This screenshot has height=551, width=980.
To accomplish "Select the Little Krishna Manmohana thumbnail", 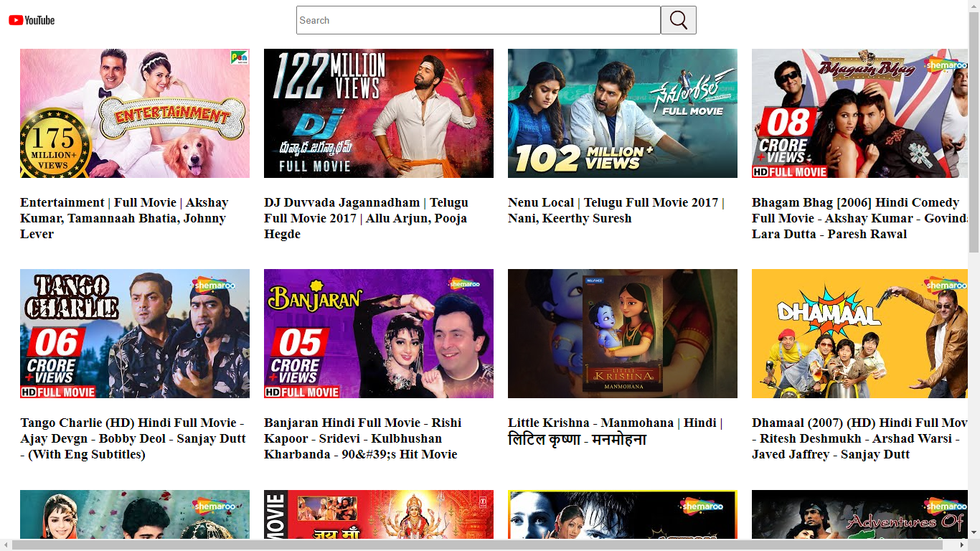I will tap(623, 334).
